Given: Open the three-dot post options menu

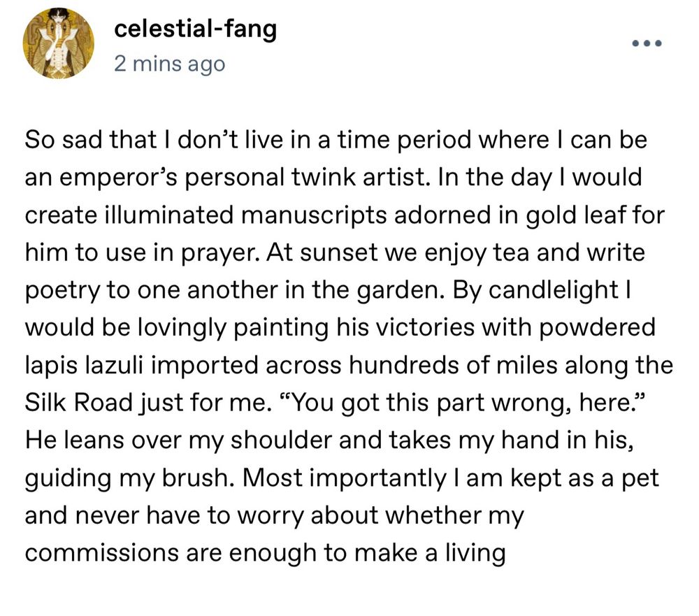Looking at the screenshot, I should (647, 43).
